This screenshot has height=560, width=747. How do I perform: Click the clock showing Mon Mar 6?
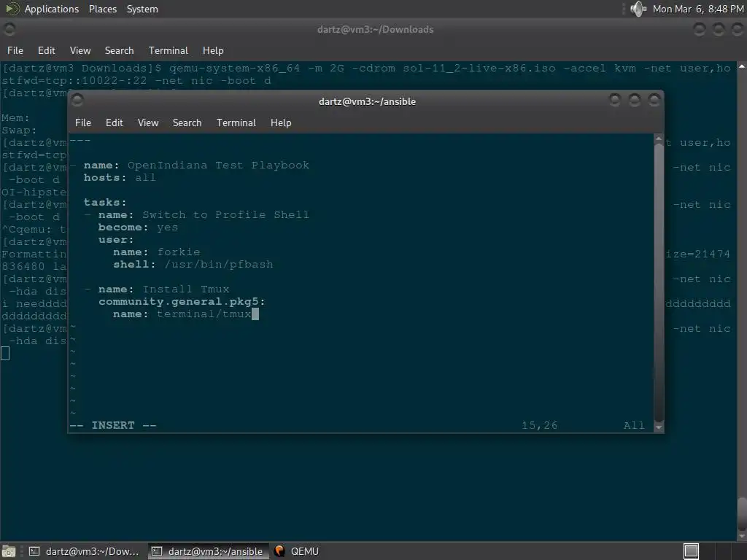698,9
